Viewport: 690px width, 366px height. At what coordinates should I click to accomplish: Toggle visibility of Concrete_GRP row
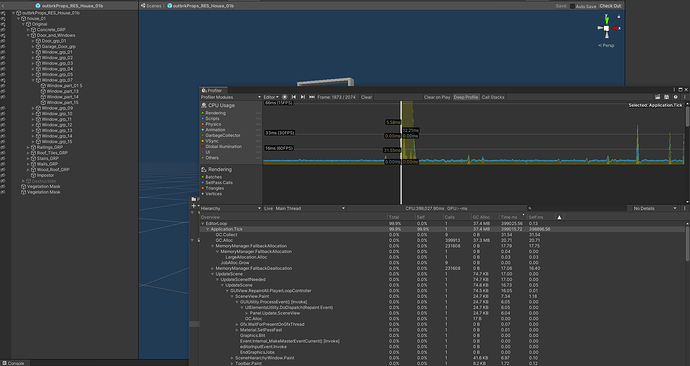[x=3, y=29]
